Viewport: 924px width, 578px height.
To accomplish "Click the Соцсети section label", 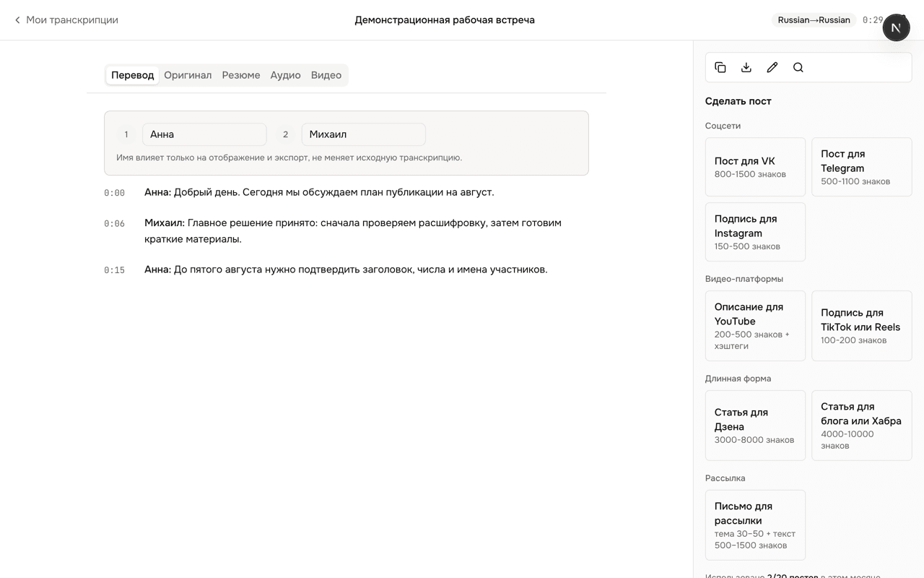I will coord(723,126).
